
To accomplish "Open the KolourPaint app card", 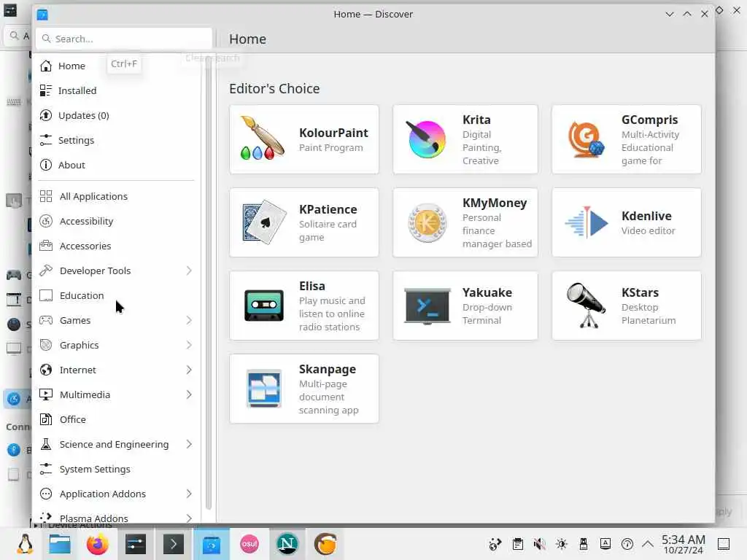I will click(x=304, y=139).
